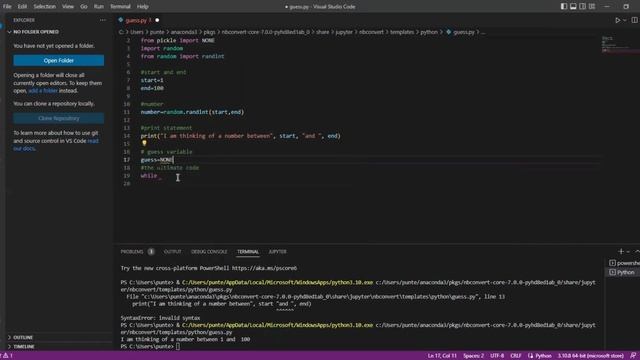Click line 14's print statement in the editor

pos(240,136)
